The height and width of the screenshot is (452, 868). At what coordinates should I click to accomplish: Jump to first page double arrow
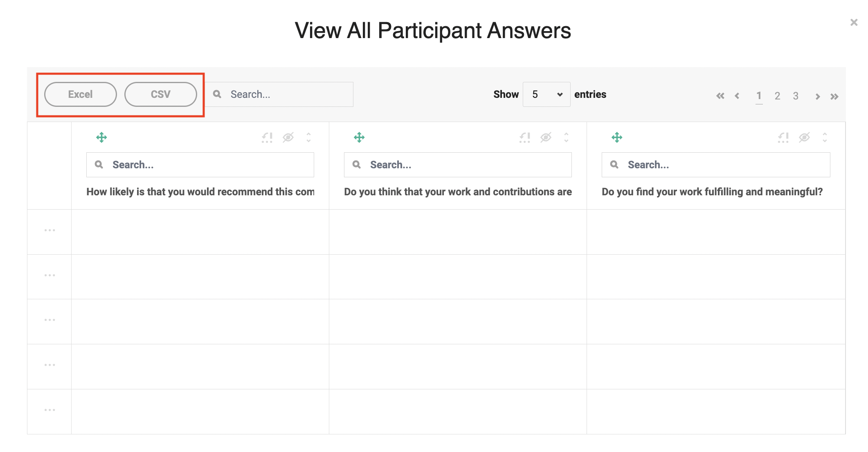(x=720, y=96)
